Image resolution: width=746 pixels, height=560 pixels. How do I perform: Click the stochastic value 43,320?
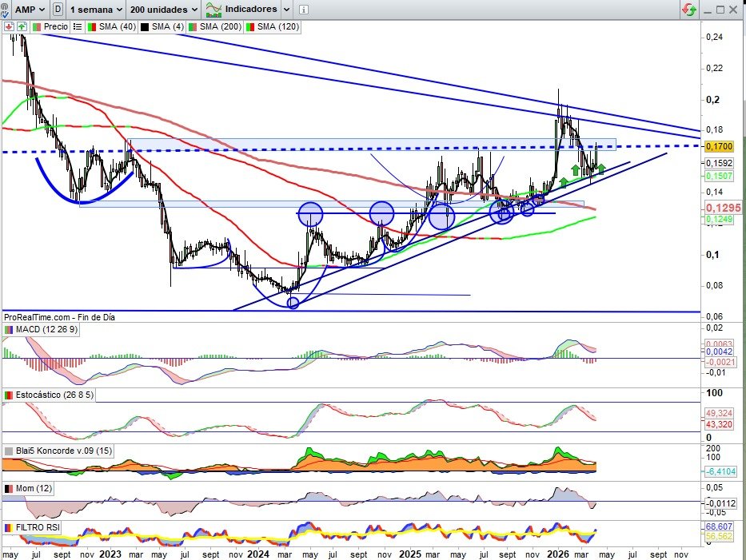pos(719,424)
